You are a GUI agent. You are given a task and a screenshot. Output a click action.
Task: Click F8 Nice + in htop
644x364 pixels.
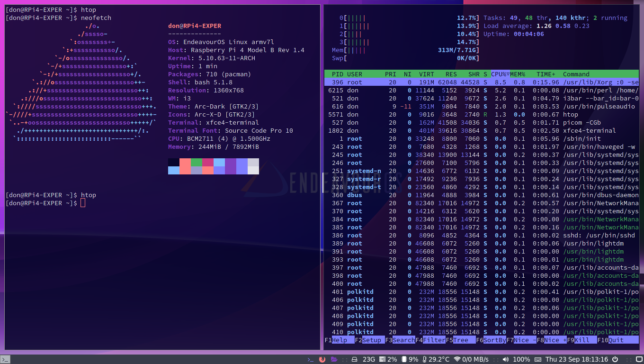tap(552, 340)
